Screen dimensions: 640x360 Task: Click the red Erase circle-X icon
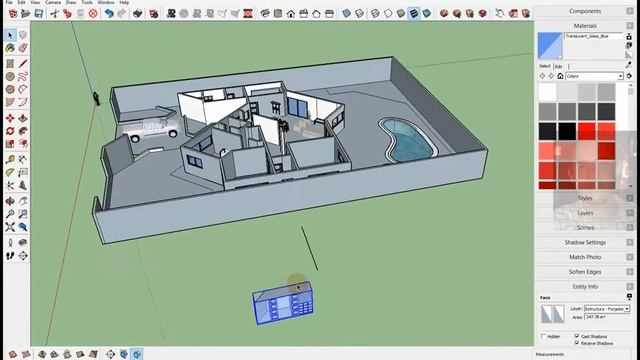point(93,13)
